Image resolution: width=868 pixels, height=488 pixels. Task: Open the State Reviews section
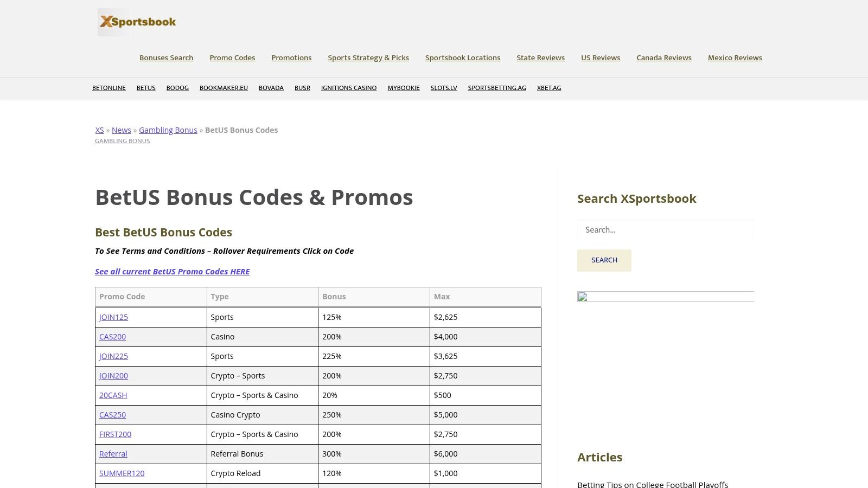click(540, 57)
